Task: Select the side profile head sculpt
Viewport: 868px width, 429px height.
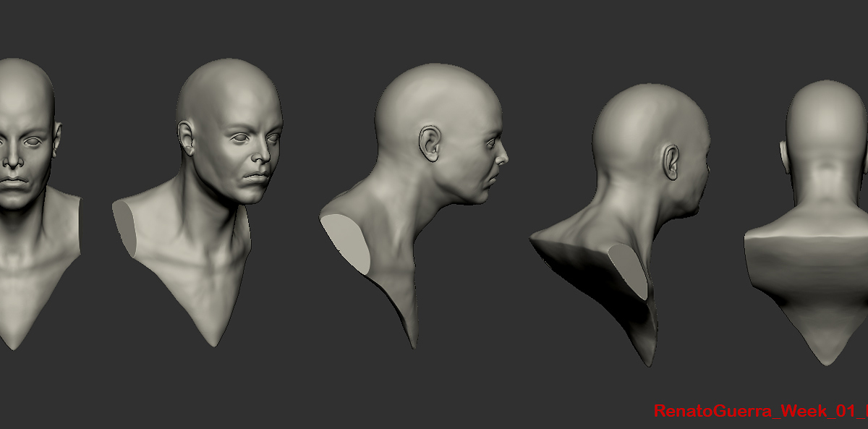Action: (x=414, y=205)
